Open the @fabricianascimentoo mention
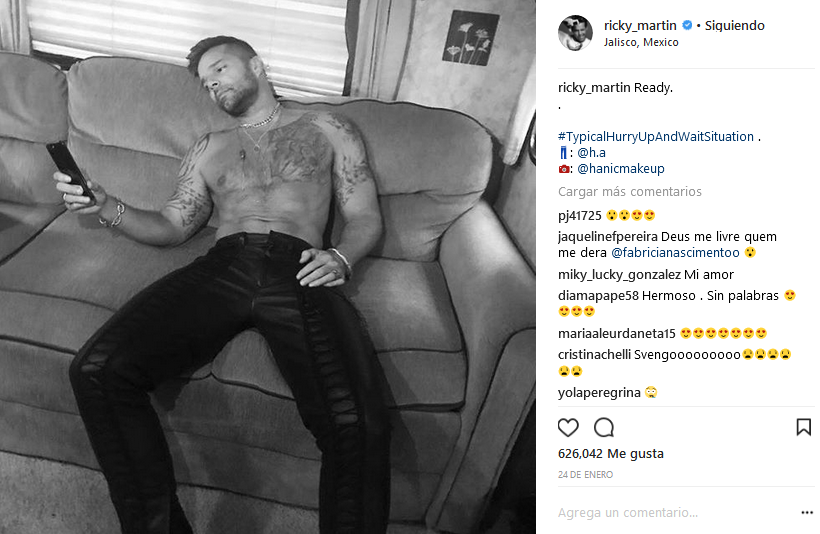This screenshot has height=534, width=820. [x=675, y=253]
